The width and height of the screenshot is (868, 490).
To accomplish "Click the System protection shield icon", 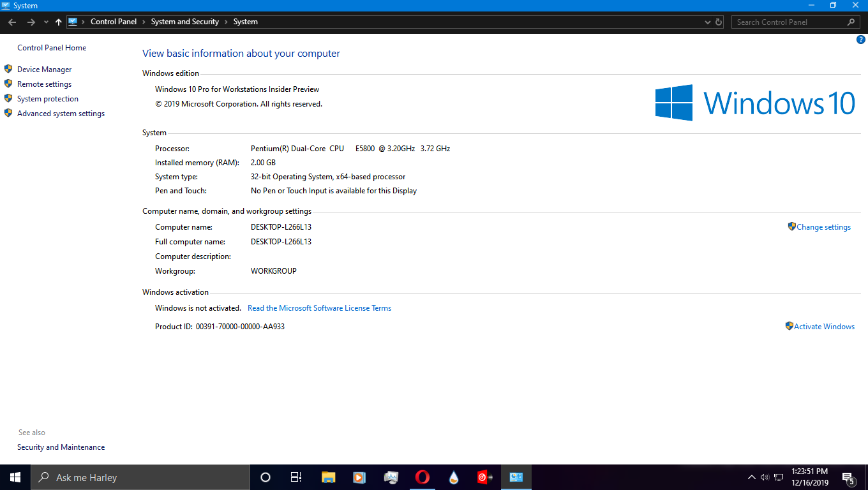I will [x=8, y=98].
